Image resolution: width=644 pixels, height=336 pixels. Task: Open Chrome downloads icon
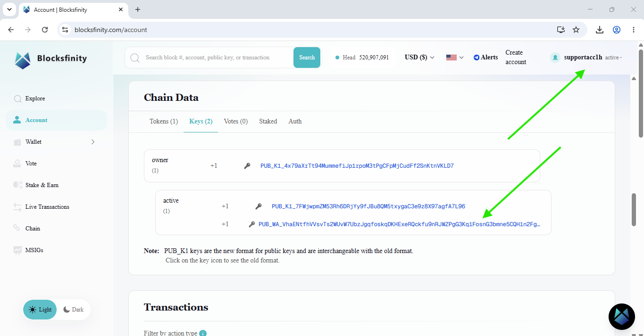(x=600, y=30)
